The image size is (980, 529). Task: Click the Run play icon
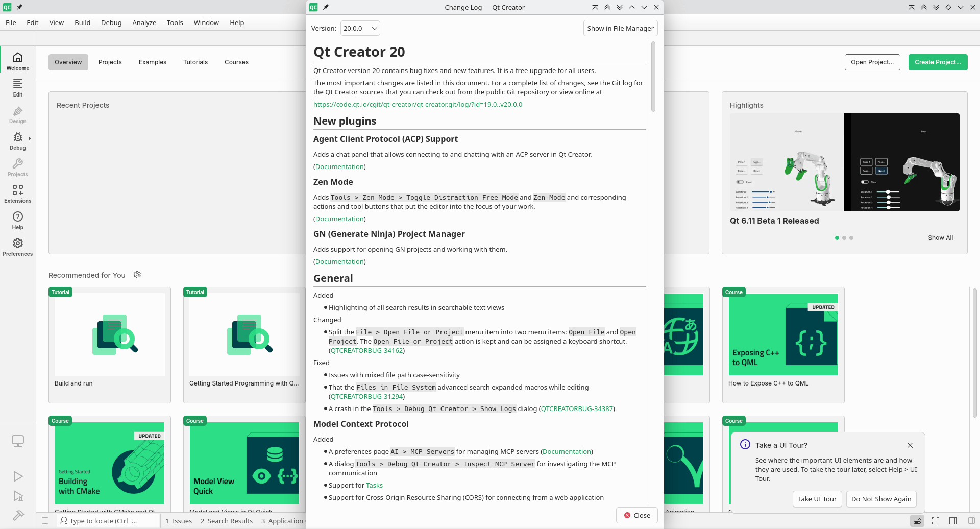point(18,476)
